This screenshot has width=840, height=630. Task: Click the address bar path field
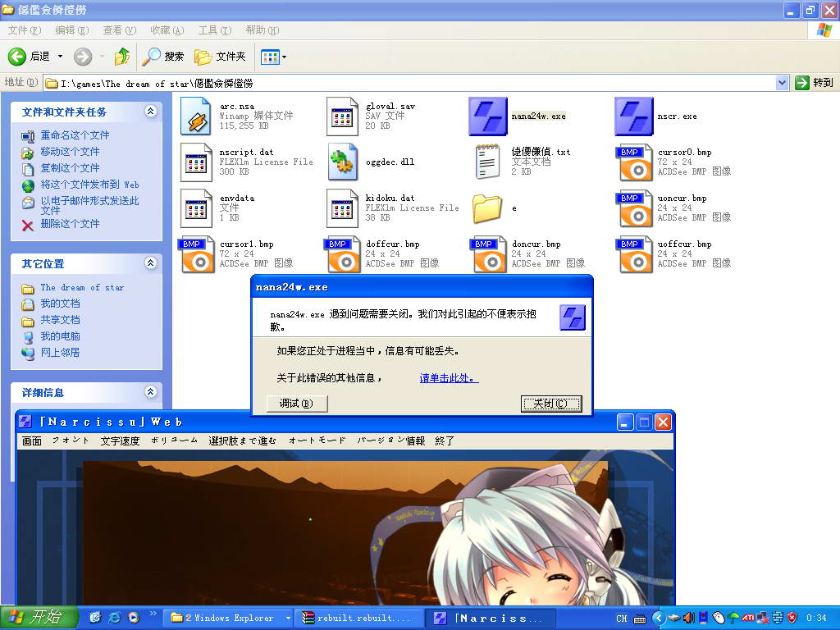[410, 83]
